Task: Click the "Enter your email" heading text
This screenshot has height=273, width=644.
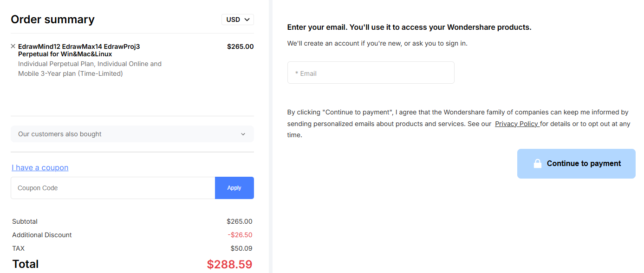Action: coord(409,27)
